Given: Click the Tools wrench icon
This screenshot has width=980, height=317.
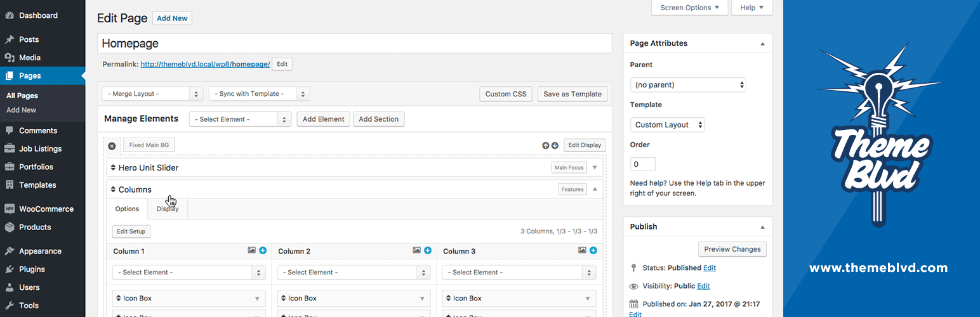Looking at the screenshot, I should [x=10, y=306].
